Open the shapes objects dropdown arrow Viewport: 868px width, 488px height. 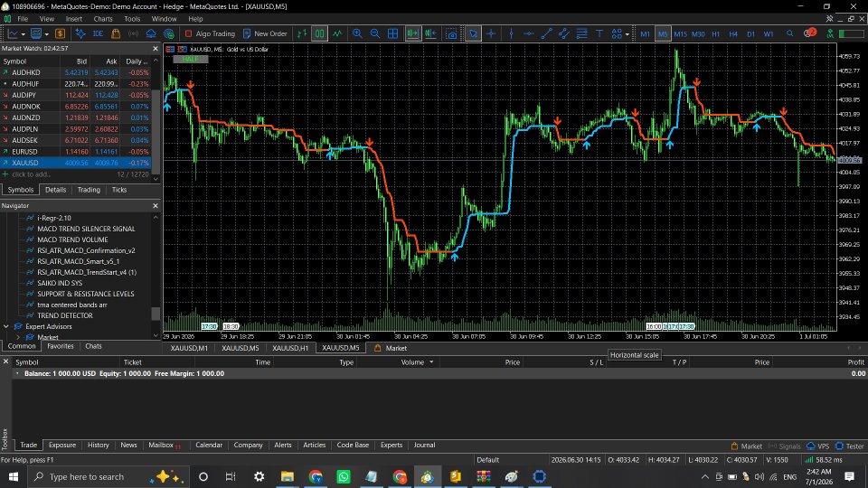[627, 34]
